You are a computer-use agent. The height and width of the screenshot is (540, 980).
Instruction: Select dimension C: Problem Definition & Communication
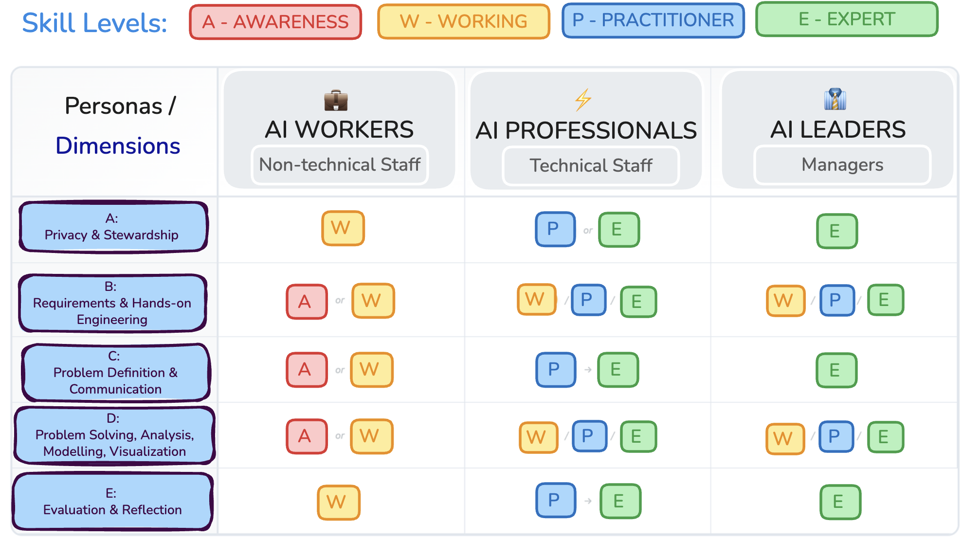(116, 373)
